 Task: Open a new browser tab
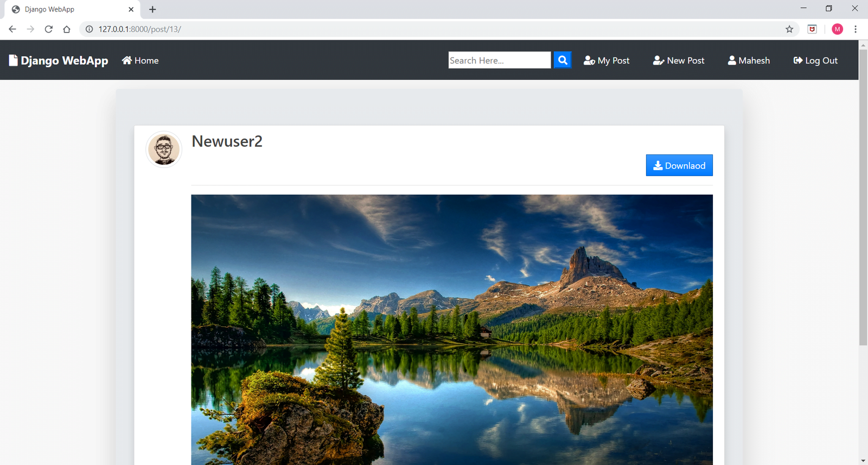click(152, 9)
